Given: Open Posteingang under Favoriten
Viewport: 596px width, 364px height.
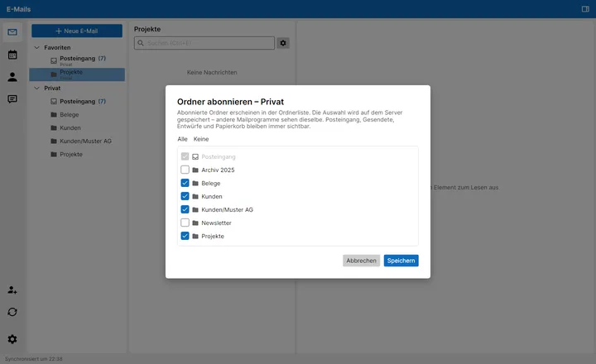Looking at the screenshot, I should 77,60.
